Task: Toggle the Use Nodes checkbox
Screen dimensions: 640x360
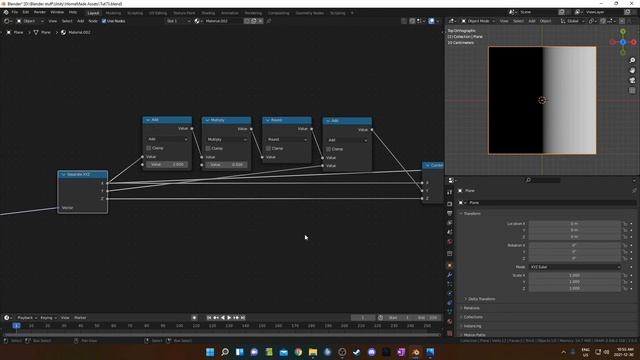Action: [x=104, y=21]
